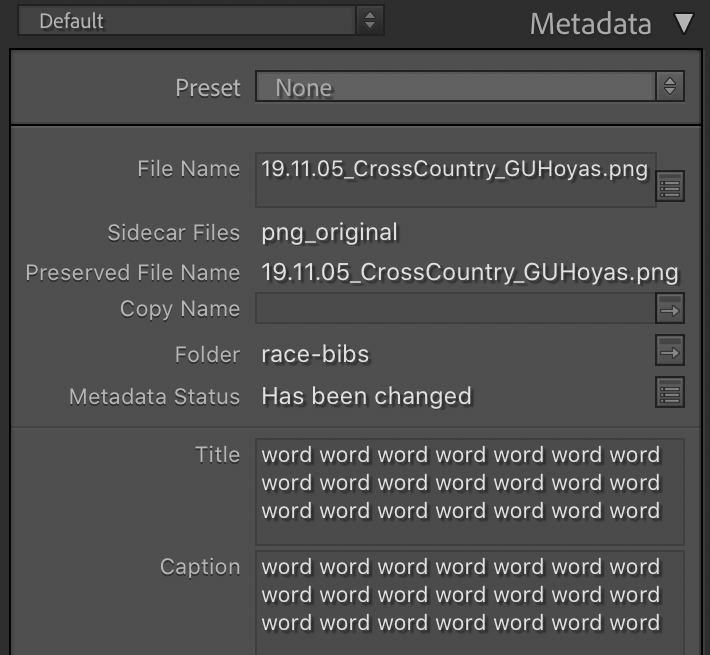The height and width of the screenshot is (655, 710).
Task: Open the Preset dropdown showing None
Action: pyautogui.click(x=469, y=88)
